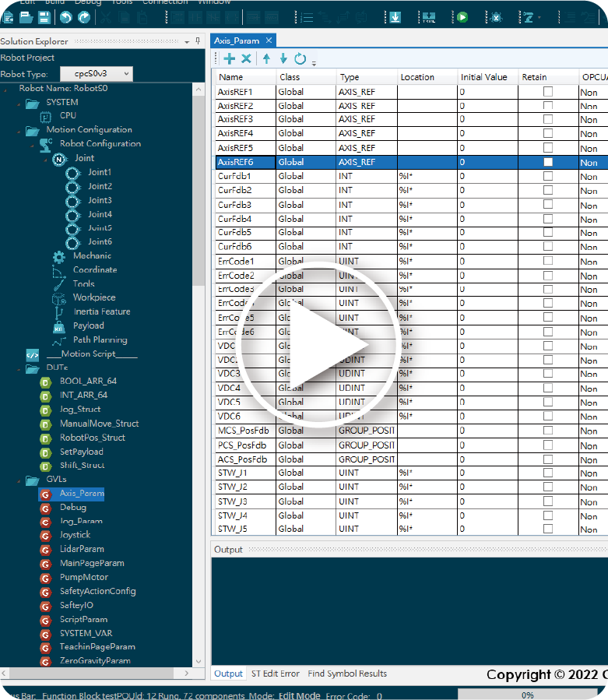The width and height of the screenshot is (608, 700).
Task: Select Joint3 in the solution tree
Action: point(100,200)
